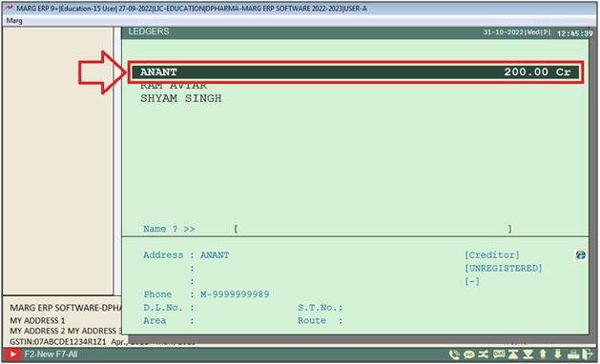Click the phone number M-9999999989

point(235,294)
